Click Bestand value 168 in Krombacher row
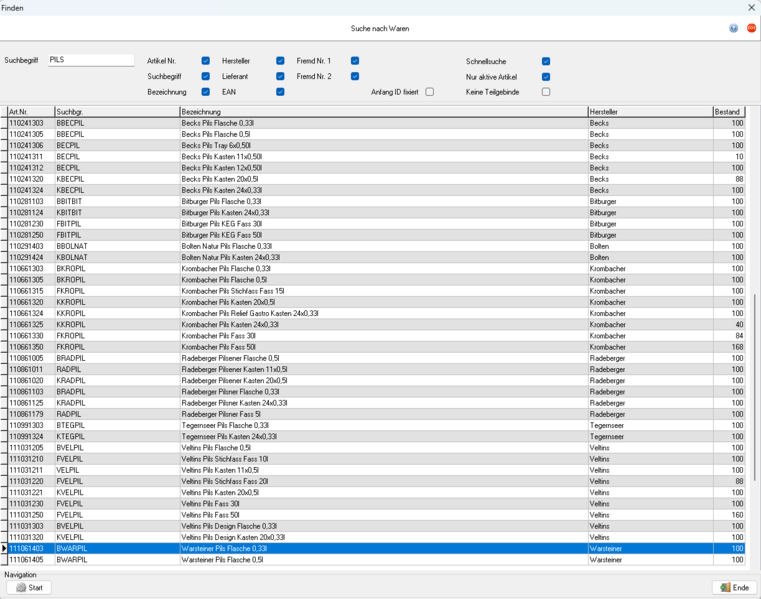 click(737, 347)
